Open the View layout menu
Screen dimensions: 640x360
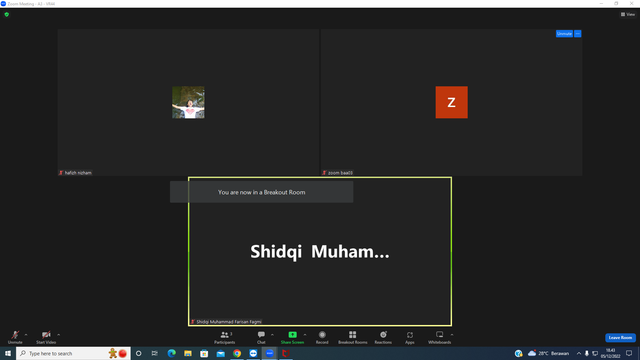628,14
